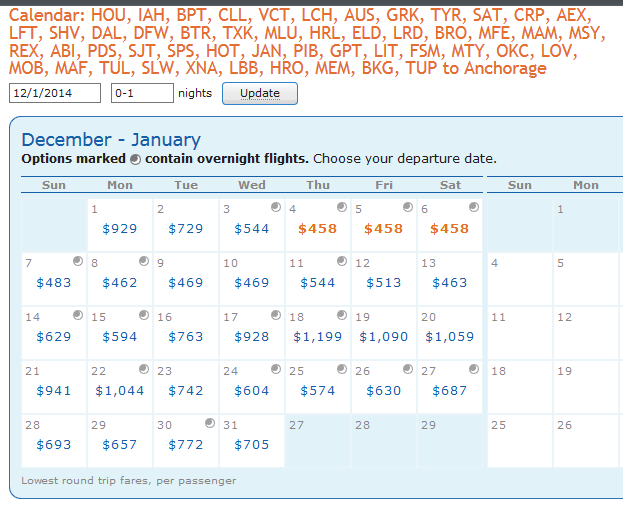
Task: Click overnight flight icon on December 4
Action: (341, 207)
